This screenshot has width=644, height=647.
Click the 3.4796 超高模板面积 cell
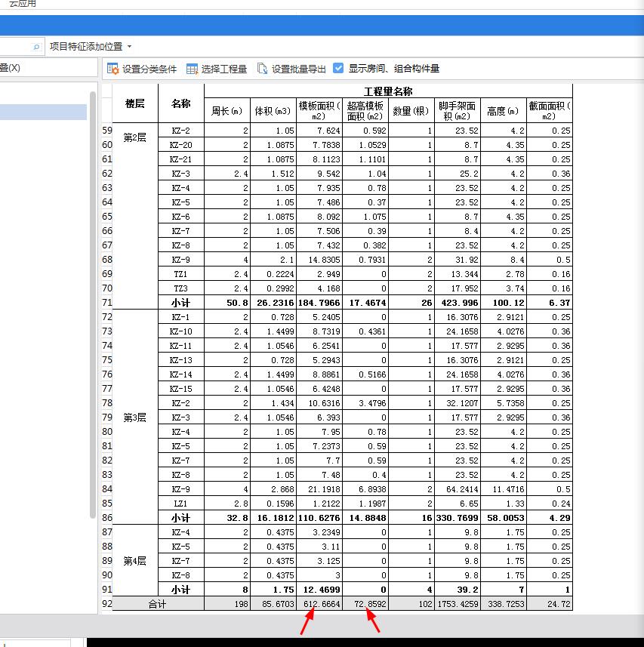[365, 403]
